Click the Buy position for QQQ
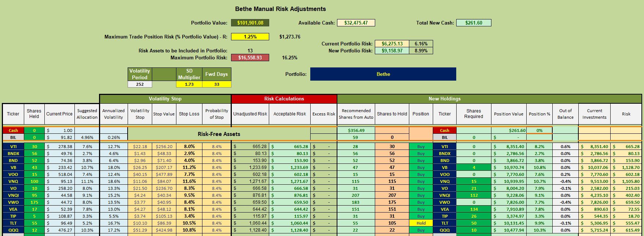The height and width of the screenshot is (236, 644). tap(421, 230)
